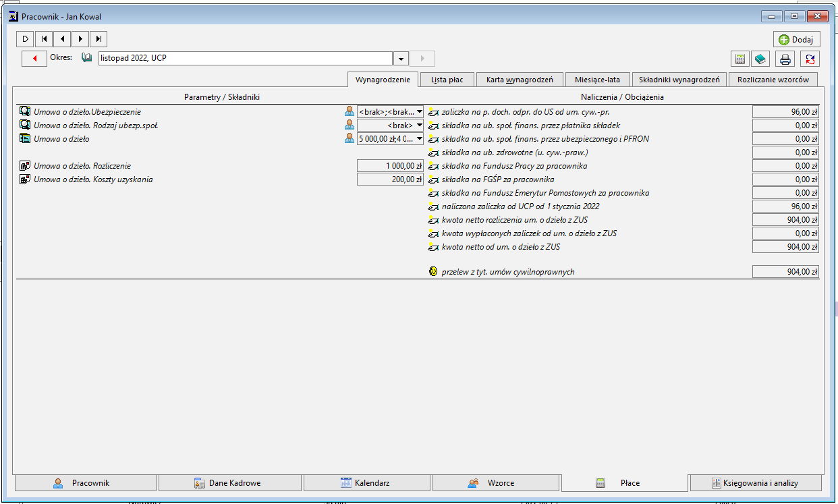Click yellow coin icon beside przelew z tyt. umów
838x504 pixels.
click(433, 272)
